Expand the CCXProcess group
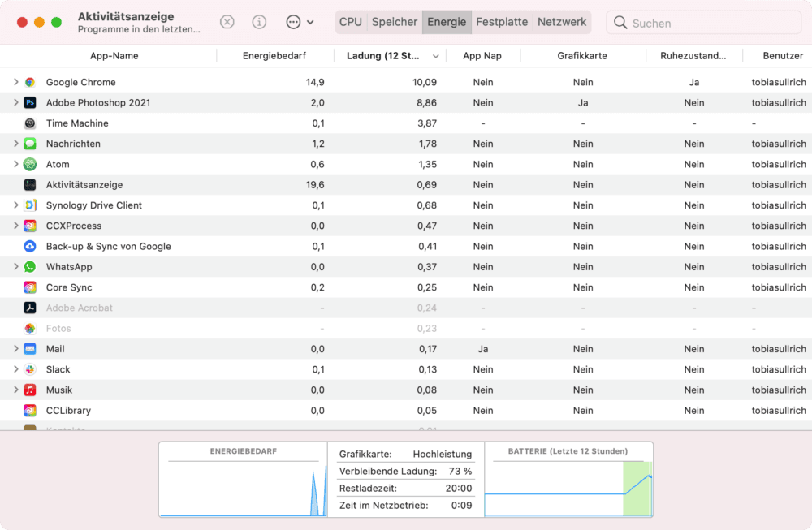The width and height of the screenshot is (812, 530). click(15, 226)
